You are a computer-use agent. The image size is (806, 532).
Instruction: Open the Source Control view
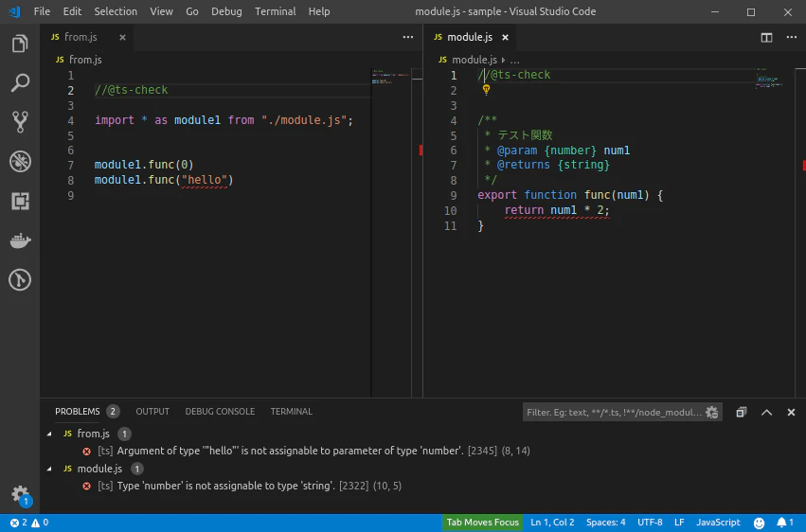(20, 122)
